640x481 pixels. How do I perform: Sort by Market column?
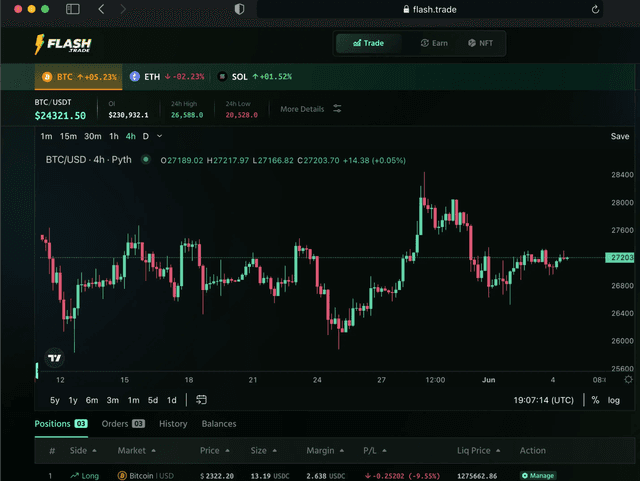(136, 450)
